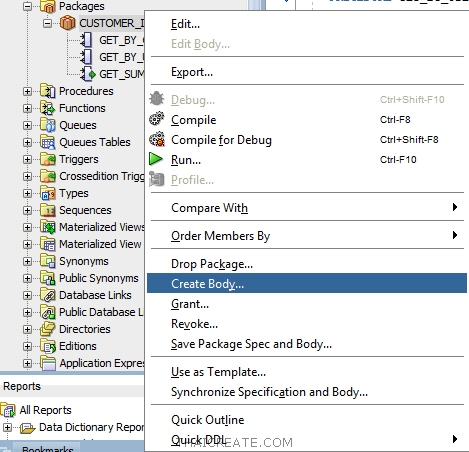469x452 pixels.
Task: Select the Database Links tree label
Action: click(95, 295)
